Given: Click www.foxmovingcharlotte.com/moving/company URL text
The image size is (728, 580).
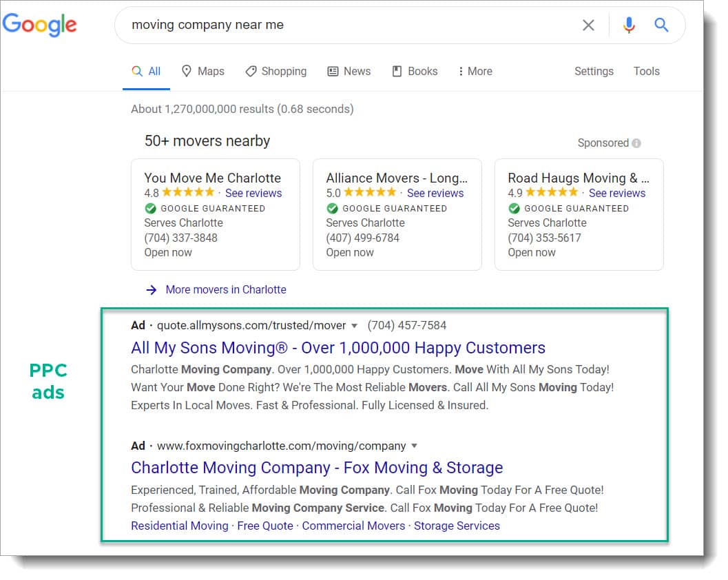Looking at the screenshot, I should click(282, 446).
